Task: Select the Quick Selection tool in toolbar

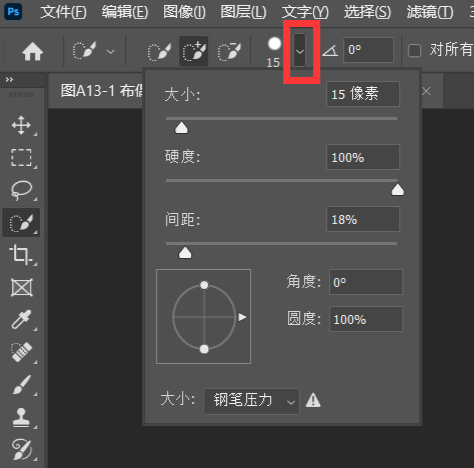Action: [x=21, y=222]
